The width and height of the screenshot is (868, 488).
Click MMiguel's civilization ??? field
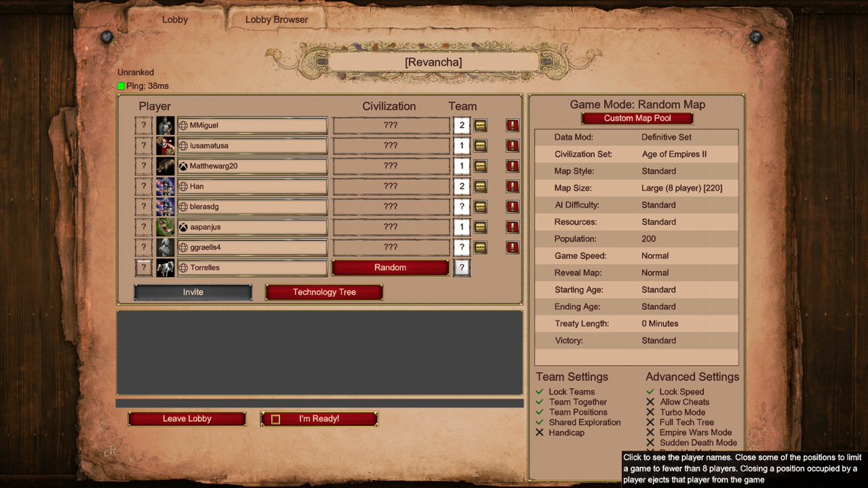(x=391, y=126)
